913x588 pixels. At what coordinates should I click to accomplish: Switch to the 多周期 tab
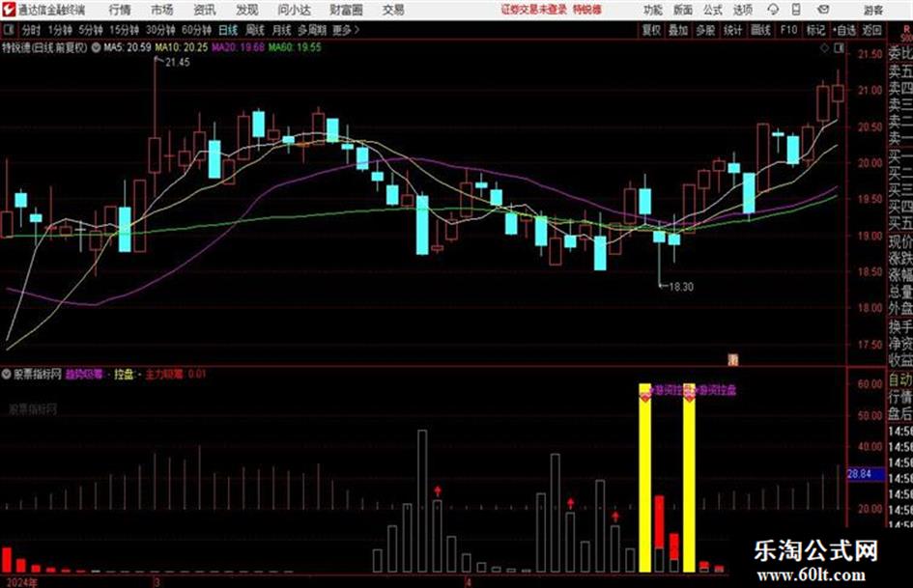(x=312, y=30)
